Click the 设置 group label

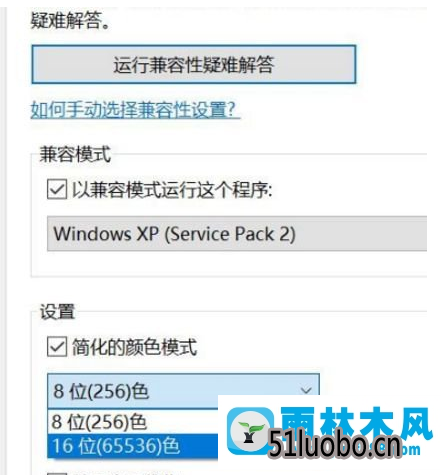[x=57, y=311]
